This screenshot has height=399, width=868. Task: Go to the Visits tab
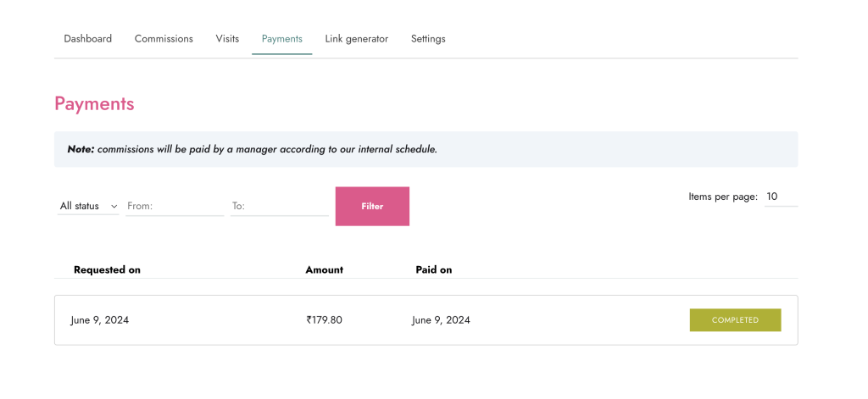pos(227,39)
